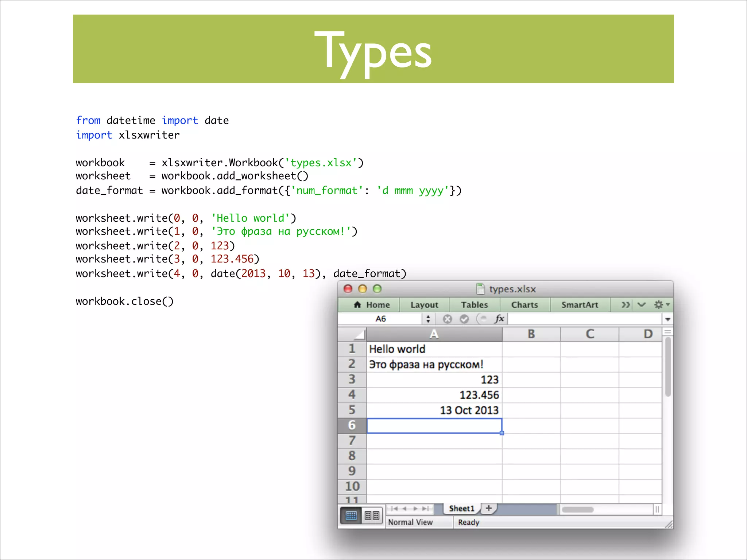Click the horizontal split handle near scrollbar
The width and height of the screenshot is (747, 560).
coord(657,509)
